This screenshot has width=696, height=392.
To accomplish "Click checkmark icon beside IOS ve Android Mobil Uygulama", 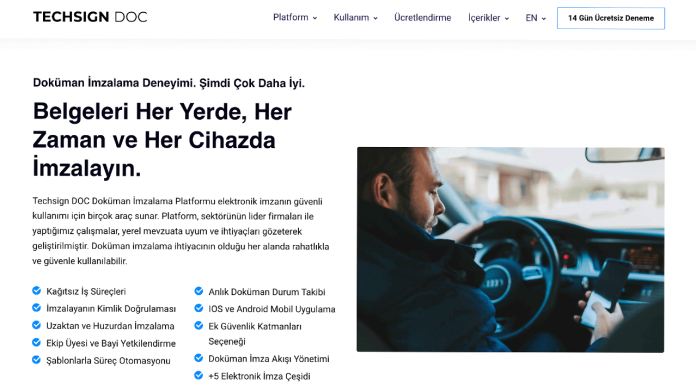I will pyautogui.click(x=199, y=308).
